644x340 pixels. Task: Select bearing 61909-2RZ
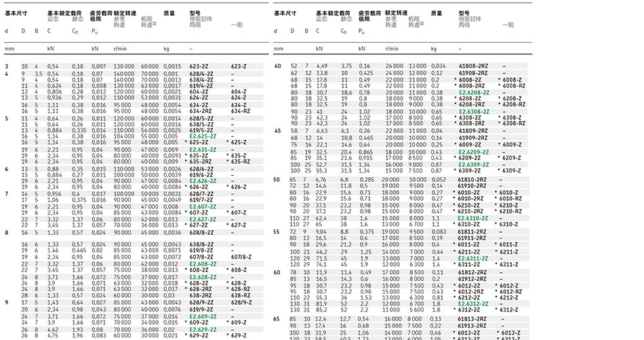click(x=472, y=138)
